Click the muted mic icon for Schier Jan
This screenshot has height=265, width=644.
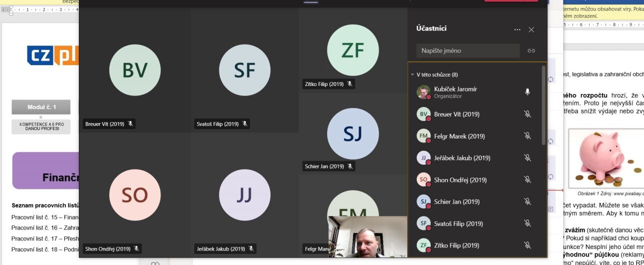click(527, 201)
